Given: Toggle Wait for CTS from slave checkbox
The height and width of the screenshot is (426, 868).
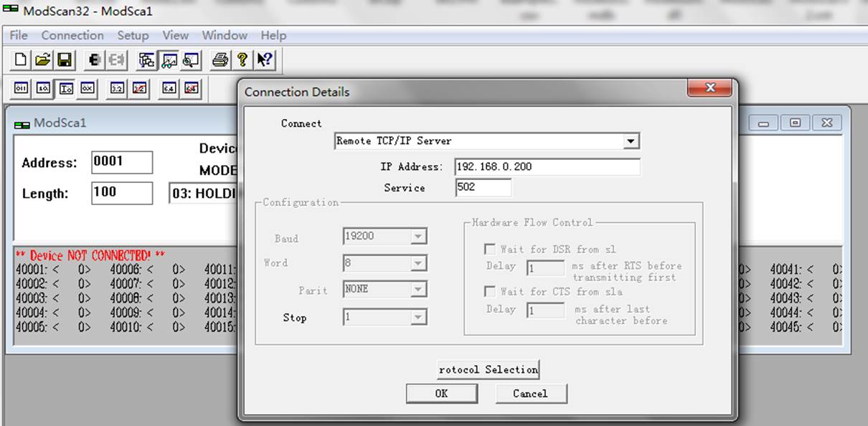Looking at the screenshot, I should pyautogui.click(x=490, y=292).
